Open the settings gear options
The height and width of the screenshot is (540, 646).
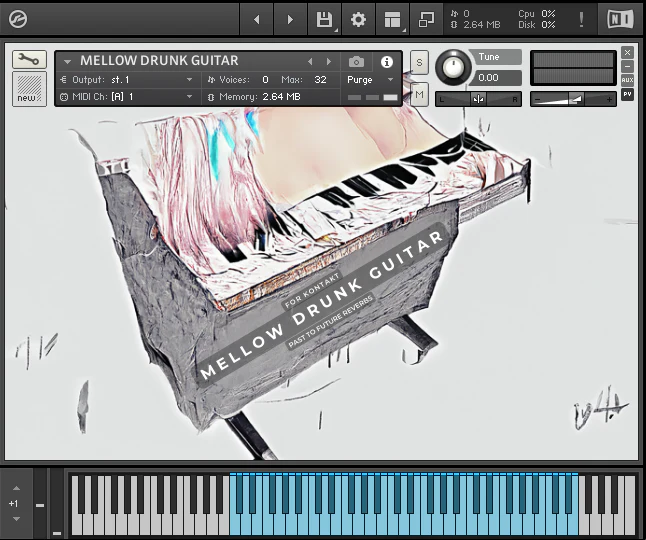(x=358, y=19)
